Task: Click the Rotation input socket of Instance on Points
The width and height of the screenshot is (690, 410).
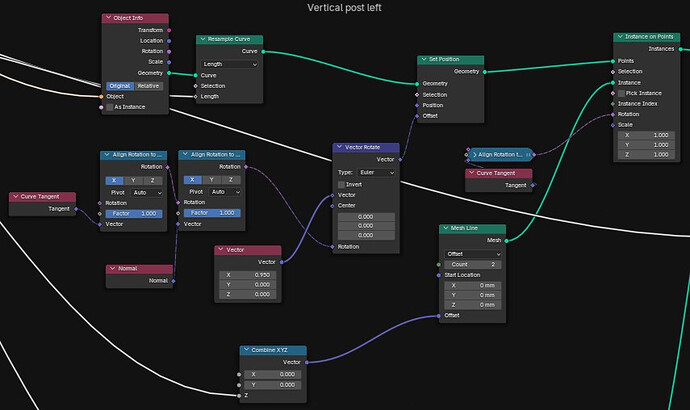Action: coord(613,114)
